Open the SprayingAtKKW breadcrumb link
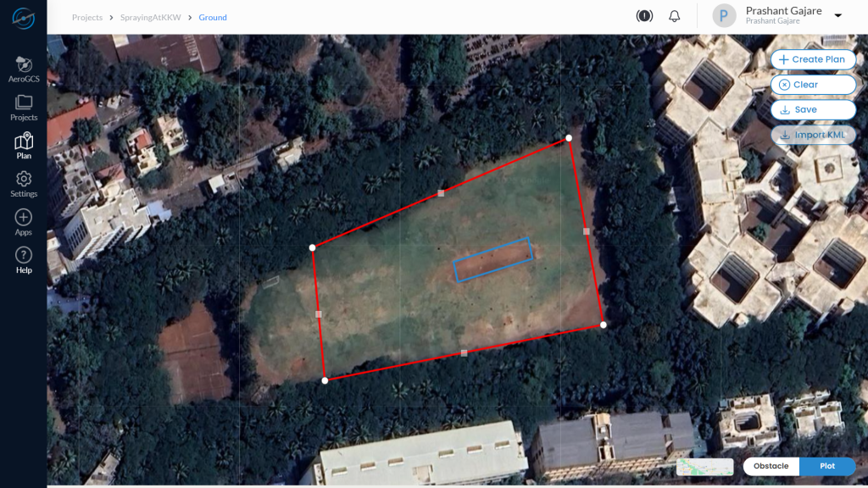 click(151, 17)
